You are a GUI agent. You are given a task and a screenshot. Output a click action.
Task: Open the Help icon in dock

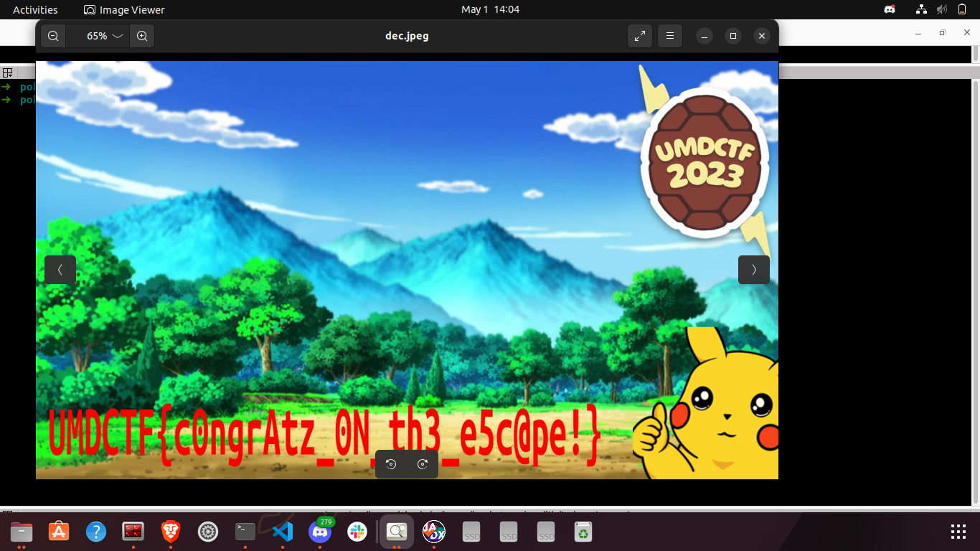96,532
